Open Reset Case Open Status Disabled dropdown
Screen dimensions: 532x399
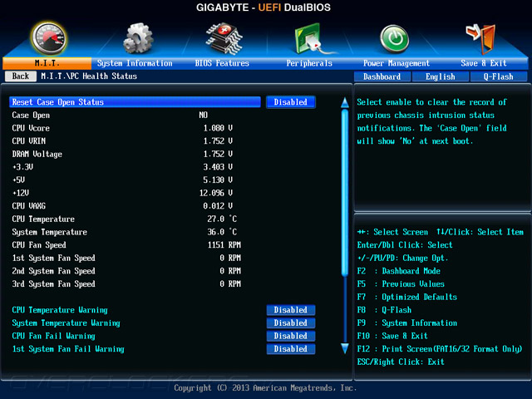point(291,102)
